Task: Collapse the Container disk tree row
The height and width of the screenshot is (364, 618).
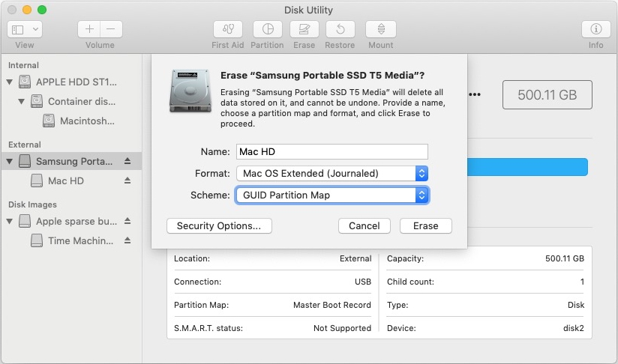Action: pyautogui.click(x=22, y=102)
